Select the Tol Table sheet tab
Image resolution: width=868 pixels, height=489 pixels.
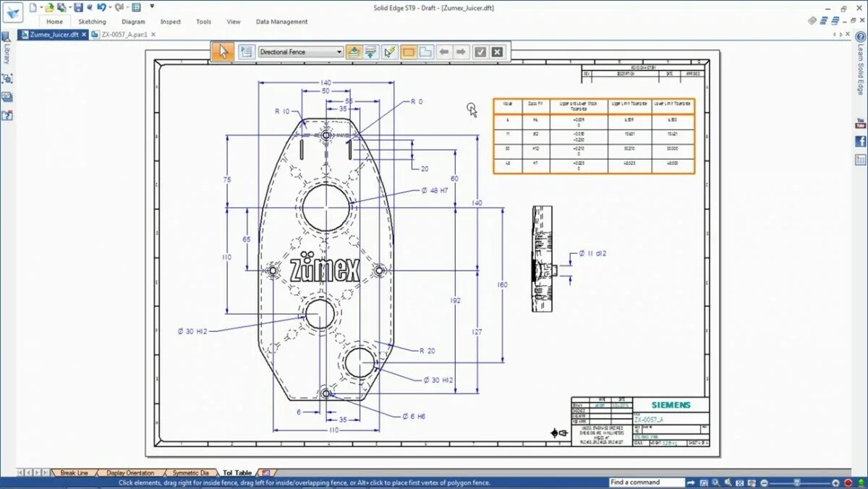237,472
